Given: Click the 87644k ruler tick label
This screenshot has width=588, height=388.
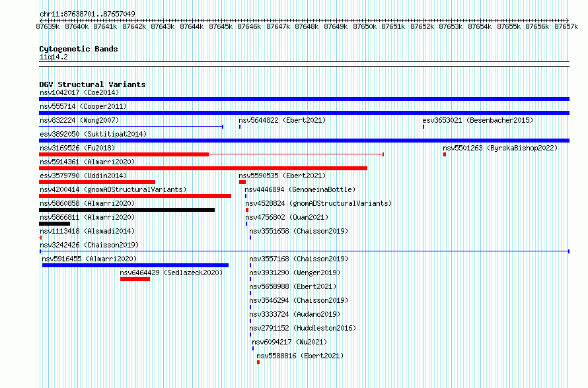Looking at the screenshot, I should pos(192,26).
